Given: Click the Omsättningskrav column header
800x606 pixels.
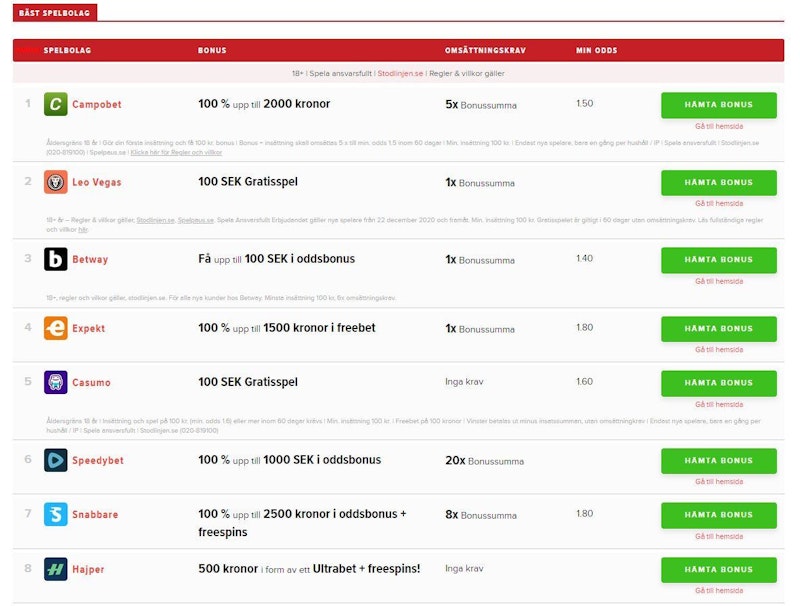Looking at the screenshot, I should pyautogui.click(x=482, y=50).
